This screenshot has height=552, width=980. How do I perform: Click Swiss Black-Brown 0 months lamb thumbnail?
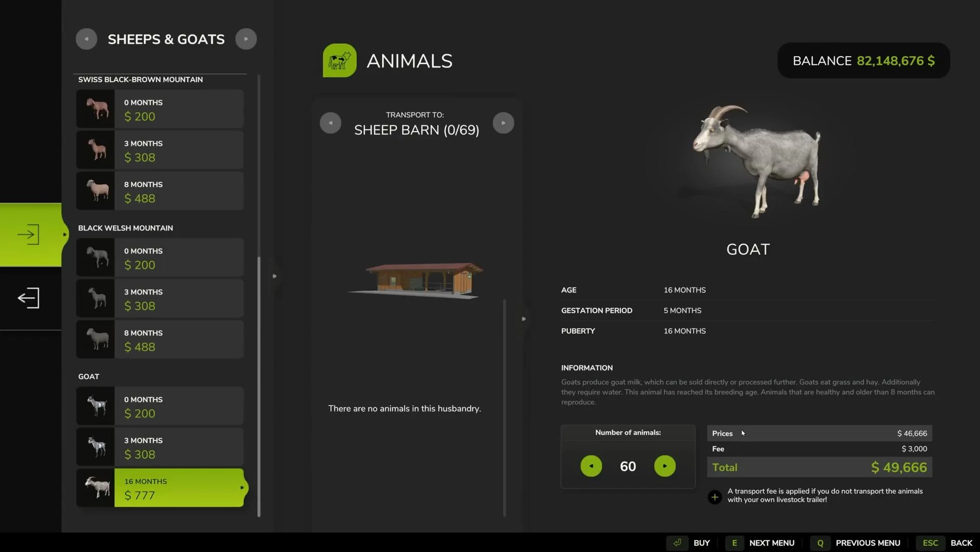pyautogui.click(x=96, y=109)
